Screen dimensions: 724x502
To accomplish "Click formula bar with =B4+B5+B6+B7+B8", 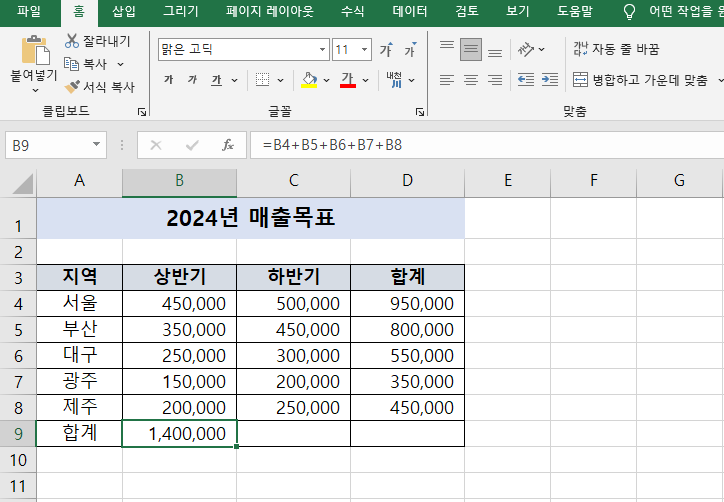I will click(x=487, y=145).
